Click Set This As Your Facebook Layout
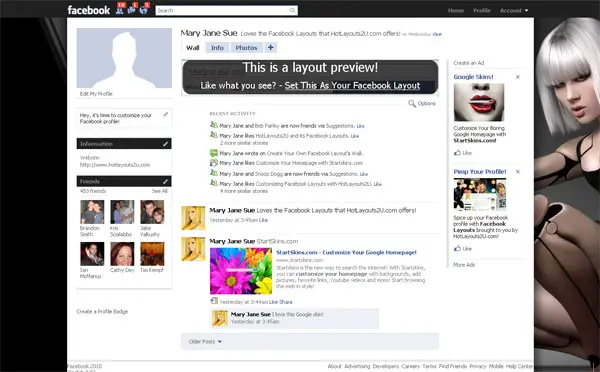This screenshot has height=372, width=600. point(352,85)
